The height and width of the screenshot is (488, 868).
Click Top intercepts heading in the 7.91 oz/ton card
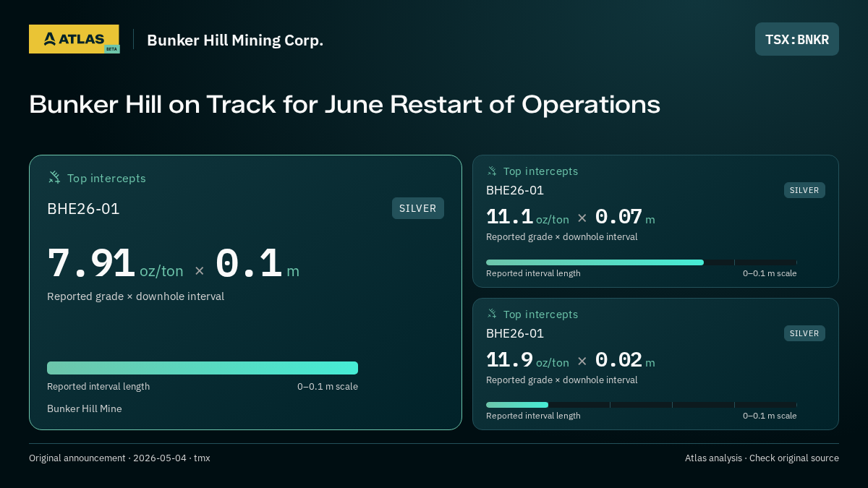point(106,178)
